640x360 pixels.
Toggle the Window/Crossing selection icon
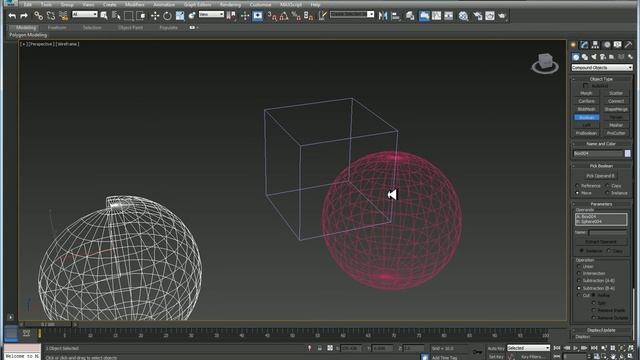[141, 16]
